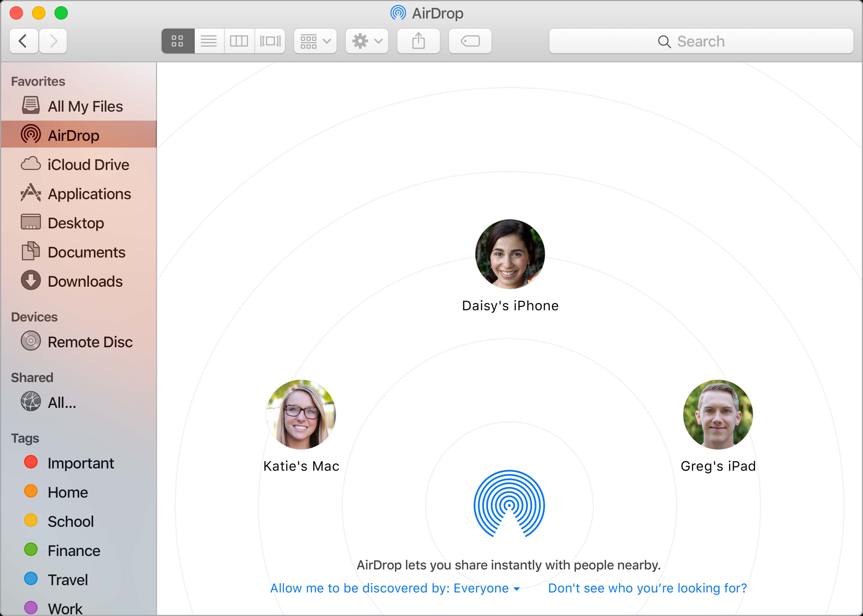Click Greg's iPad contact photo
This screenshot has width=863, height=616.
coord(718,415)
